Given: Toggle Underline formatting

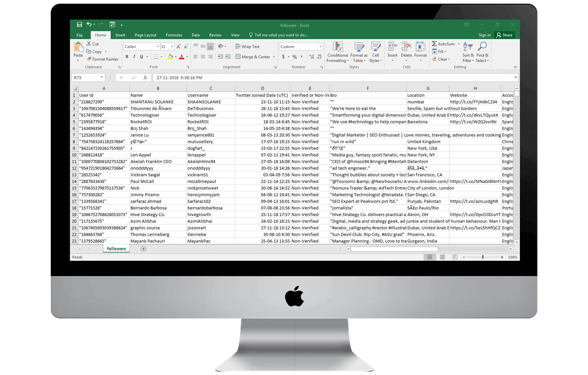Looking at the screenshot, I should tap(141, 57).
